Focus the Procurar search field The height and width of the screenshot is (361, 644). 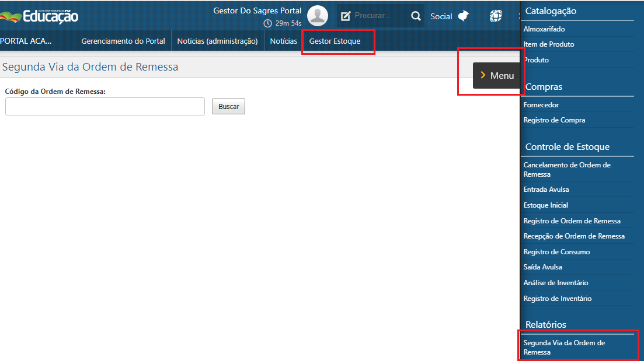click(380, 16)
